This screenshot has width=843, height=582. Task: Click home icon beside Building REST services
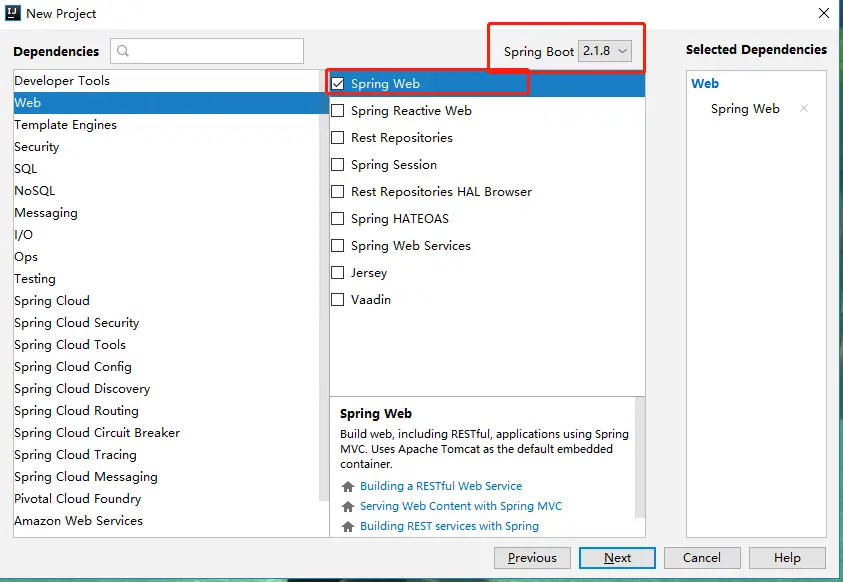(348, 526)
